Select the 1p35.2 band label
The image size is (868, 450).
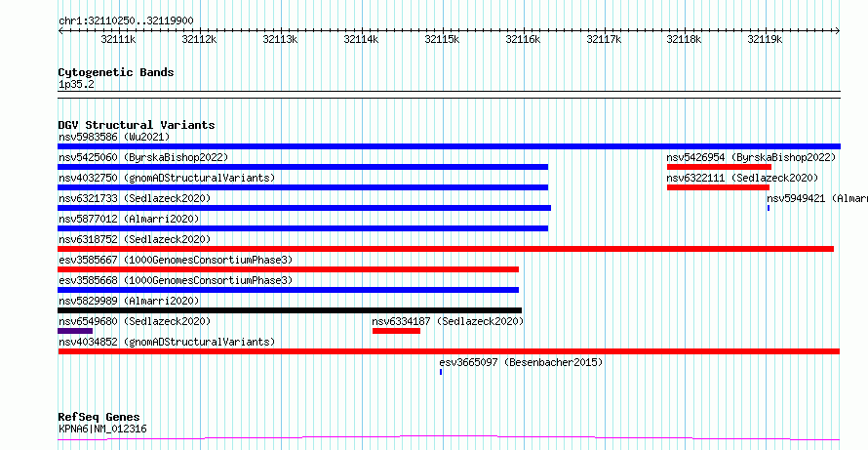pos(76,85)
